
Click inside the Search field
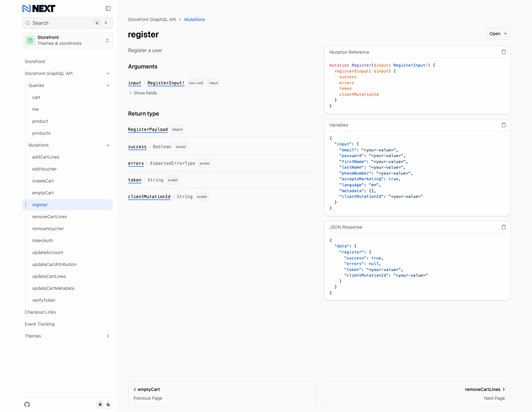pyautogui.click(x=57, y=23)
